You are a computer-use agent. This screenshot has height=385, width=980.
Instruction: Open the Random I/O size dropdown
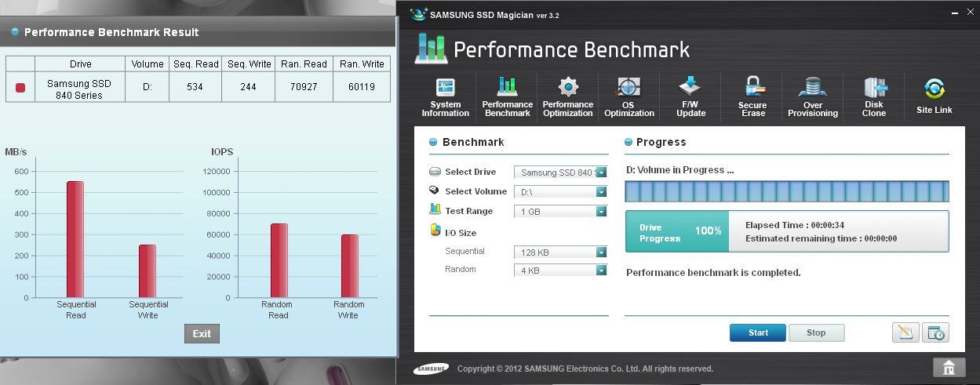tap(561, 271)
